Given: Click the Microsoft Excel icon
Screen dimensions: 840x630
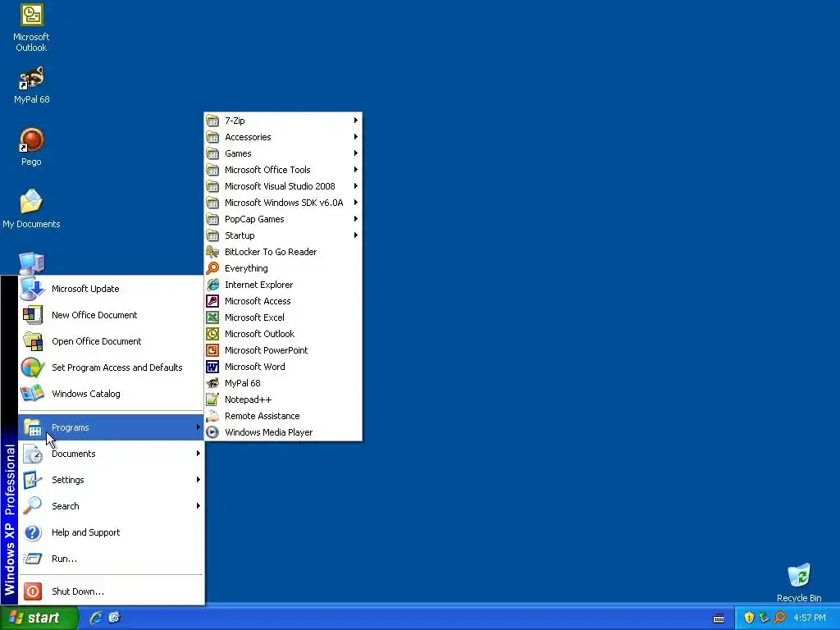Looking at the screenshot, I should [x=212, y=317].
